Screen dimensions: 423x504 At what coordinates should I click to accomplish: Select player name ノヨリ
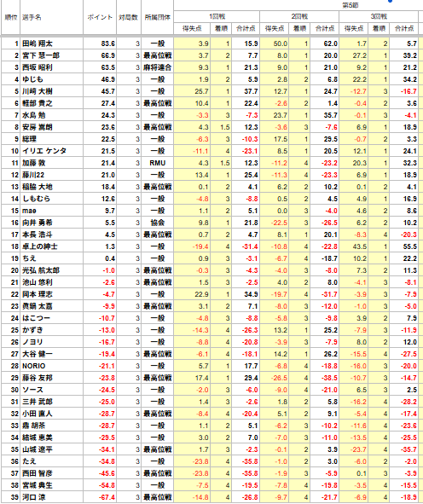(x=32, y=342)
